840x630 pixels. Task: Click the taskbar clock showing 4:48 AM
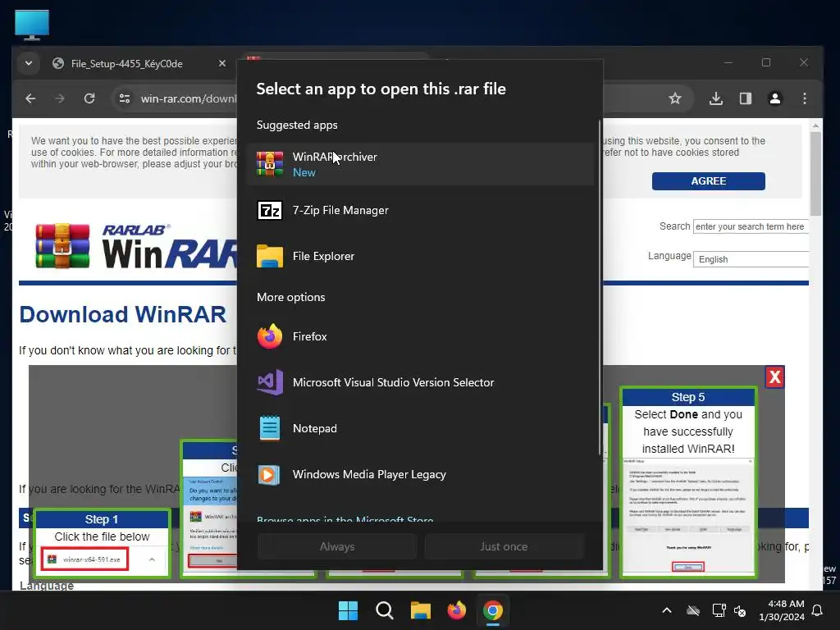(782, 610)
